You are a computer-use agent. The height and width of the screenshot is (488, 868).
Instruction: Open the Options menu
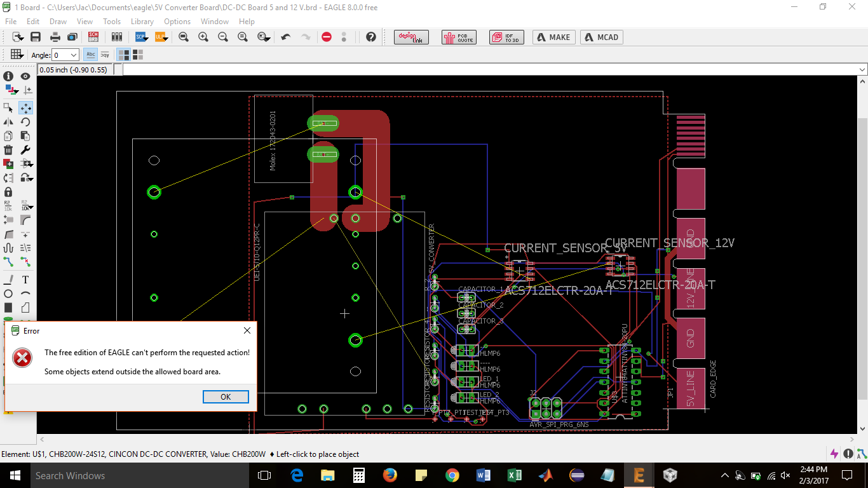[177, 21]
